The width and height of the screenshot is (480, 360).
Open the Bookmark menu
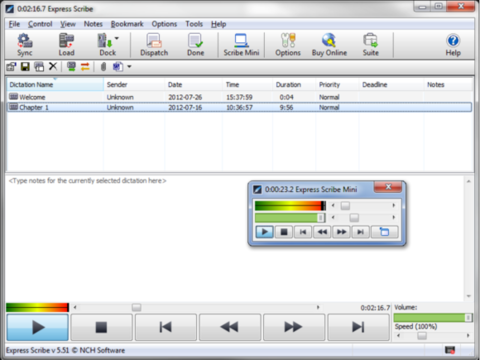pyautogui.click(x=127, y=24)
